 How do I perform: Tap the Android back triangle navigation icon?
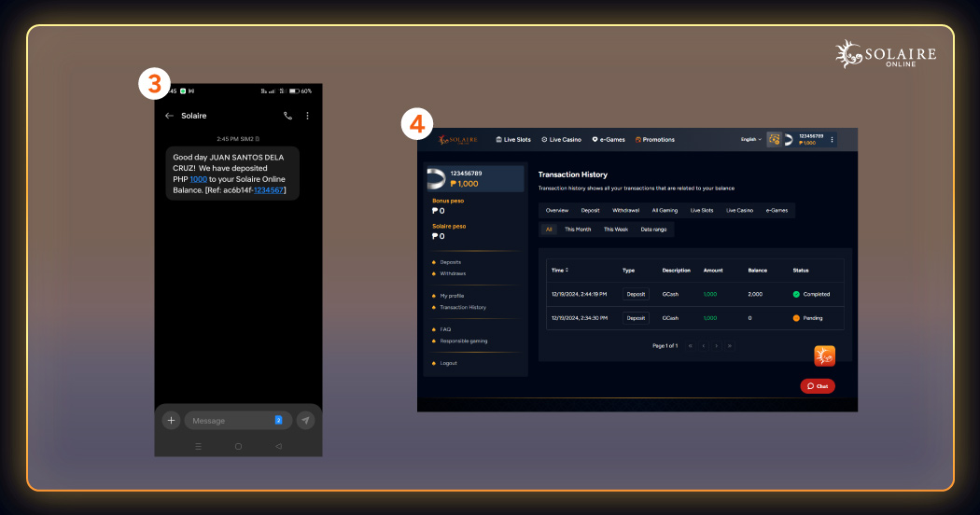pyautogui.click(x=278, y=446)
